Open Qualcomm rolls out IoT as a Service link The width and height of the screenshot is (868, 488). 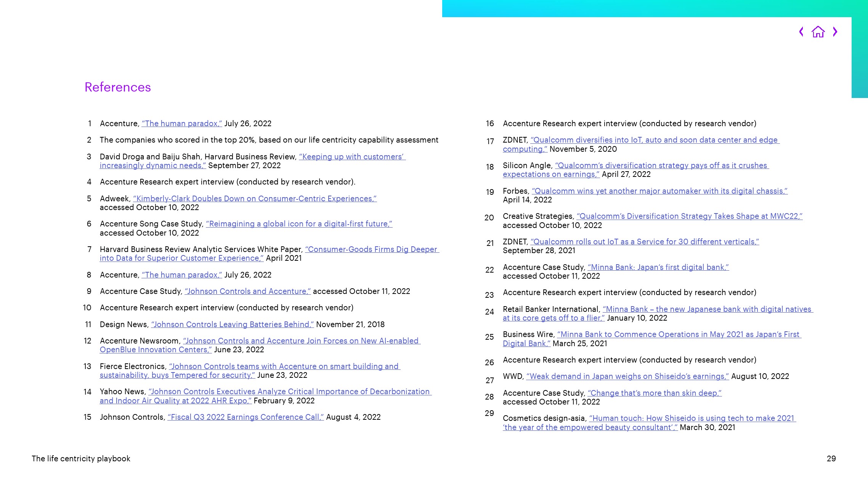[644, 242]
